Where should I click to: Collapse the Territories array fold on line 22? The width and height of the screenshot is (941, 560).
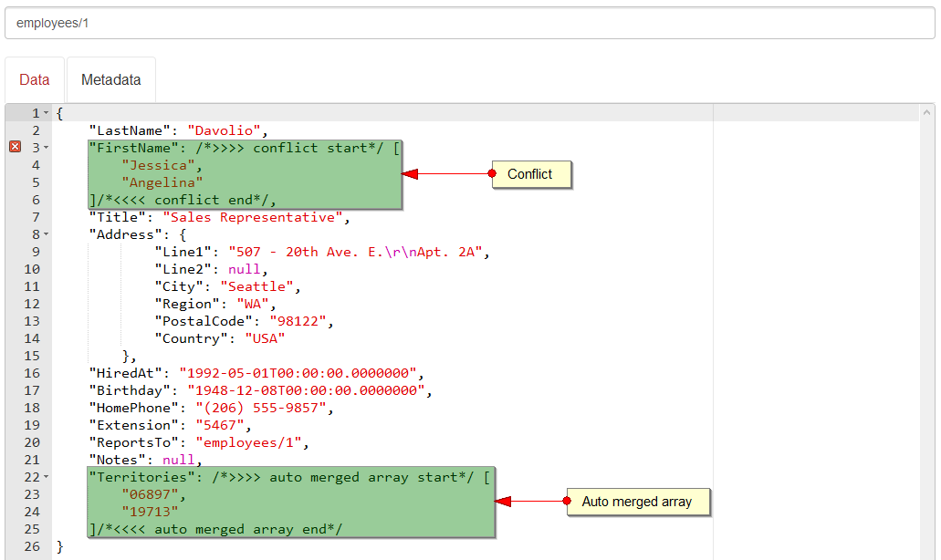point(47,477)
